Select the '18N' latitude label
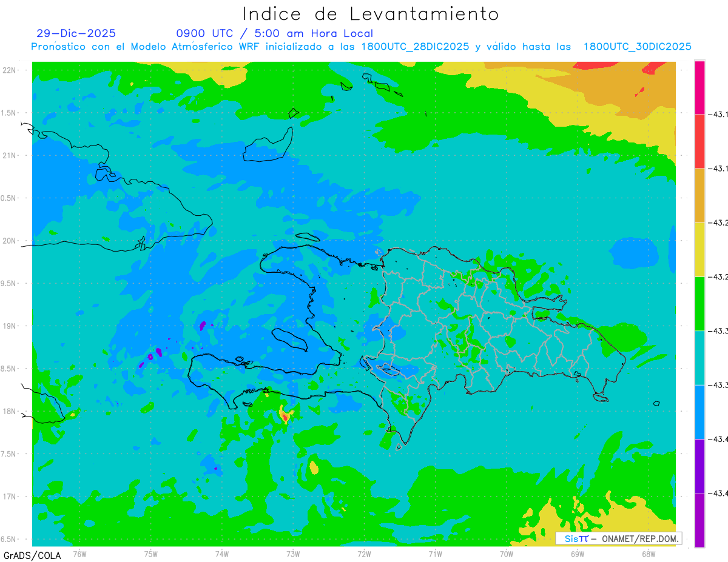Image resolution: width=728 pixels, height=562 pixels. pos(10,411)
